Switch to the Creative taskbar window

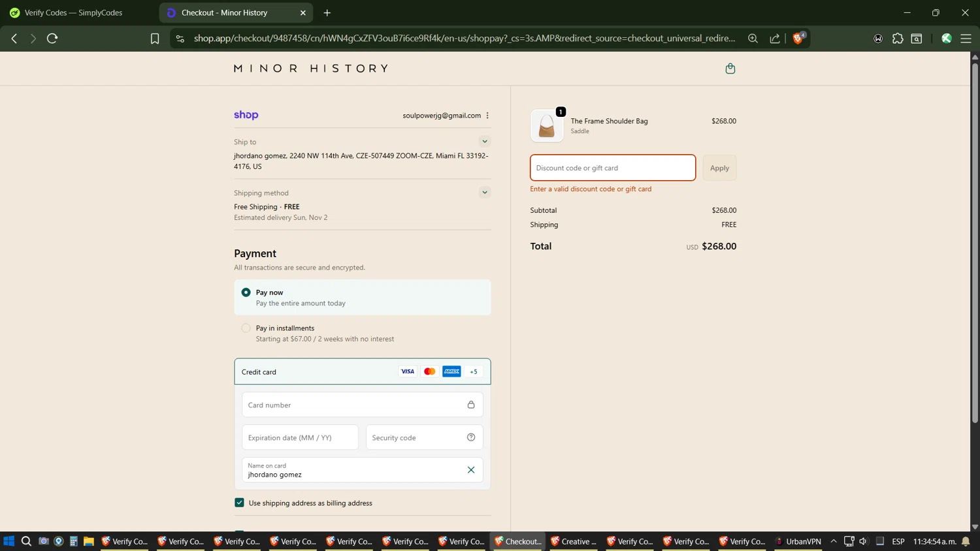pos(574,541)
